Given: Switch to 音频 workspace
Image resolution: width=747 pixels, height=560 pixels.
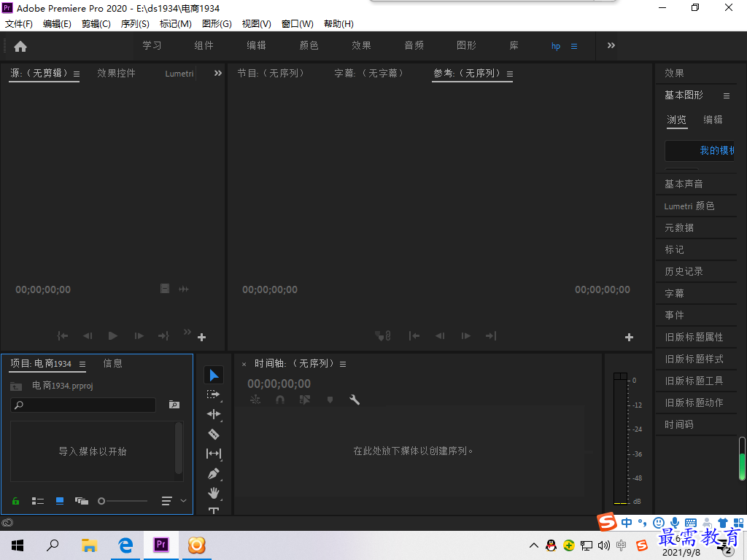Looking at the screenshot, I should [414, 46].
